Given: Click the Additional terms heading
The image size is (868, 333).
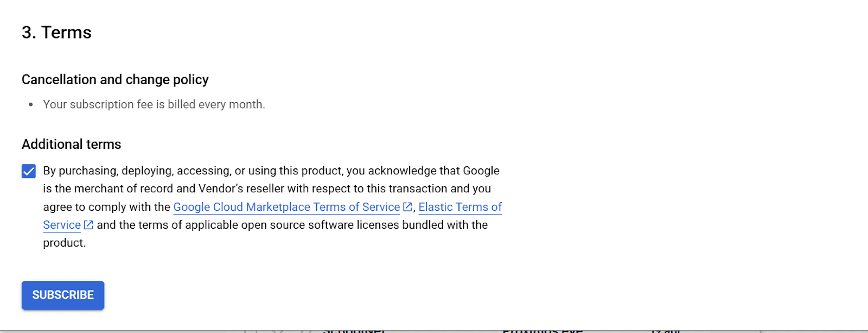Looking at the screenshot, I should pyautogui.click(x=71, y=144).
